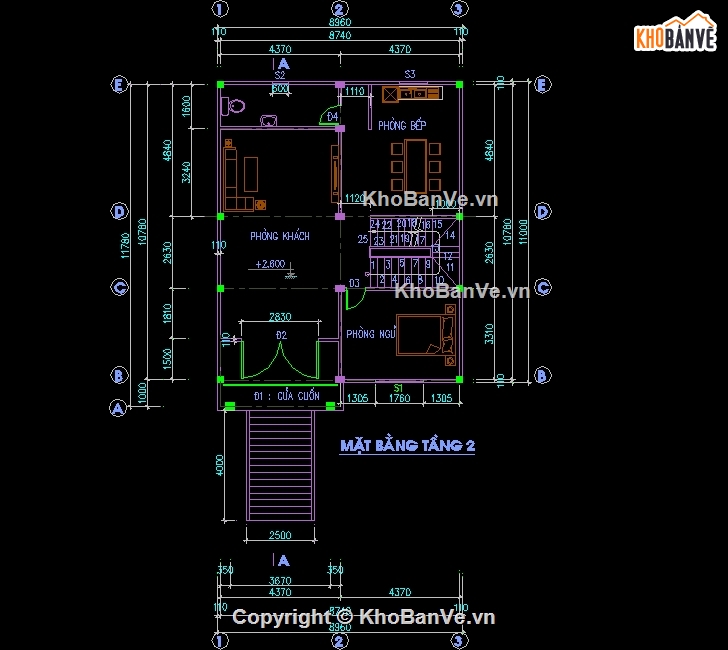Click the toilet symbol in the bathroom
This screenshot has height=650, width=728.
[x=233, y=106]
